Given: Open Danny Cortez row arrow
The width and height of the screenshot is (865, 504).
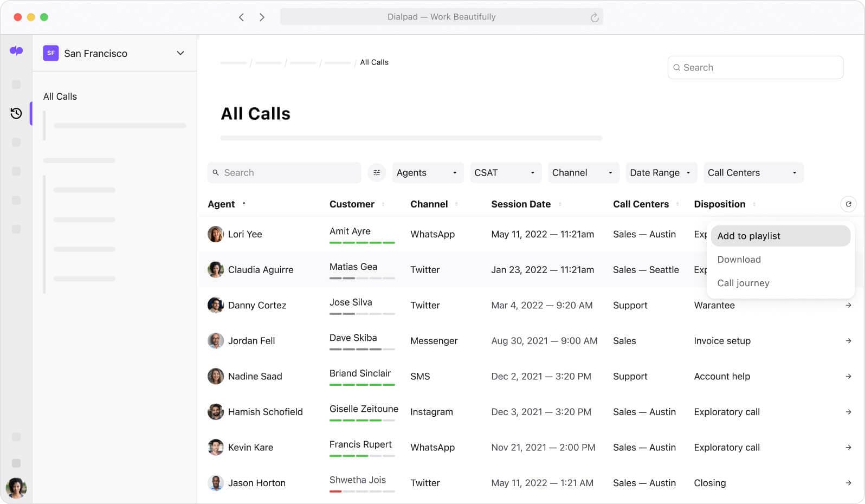Looking at the screenshot, I should tap(848, 306).
